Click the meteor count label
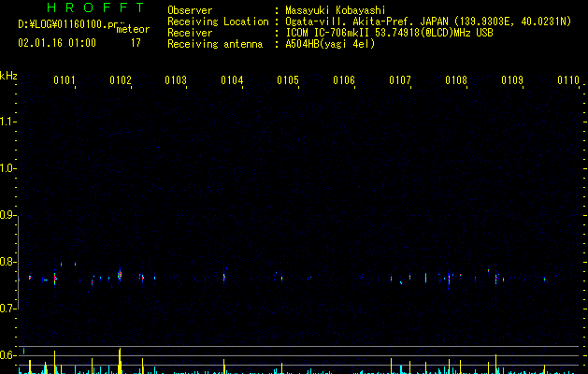 133,29
